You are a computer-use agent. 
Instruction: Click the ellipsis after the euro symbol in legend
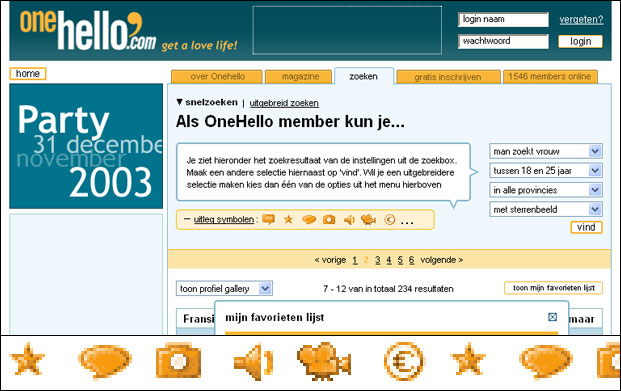[x=407, y=223]
